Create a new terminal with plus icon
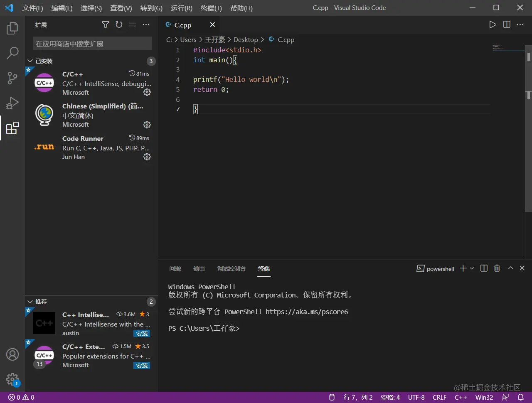Viewport: 532px width, 403px height. (463, 268)
